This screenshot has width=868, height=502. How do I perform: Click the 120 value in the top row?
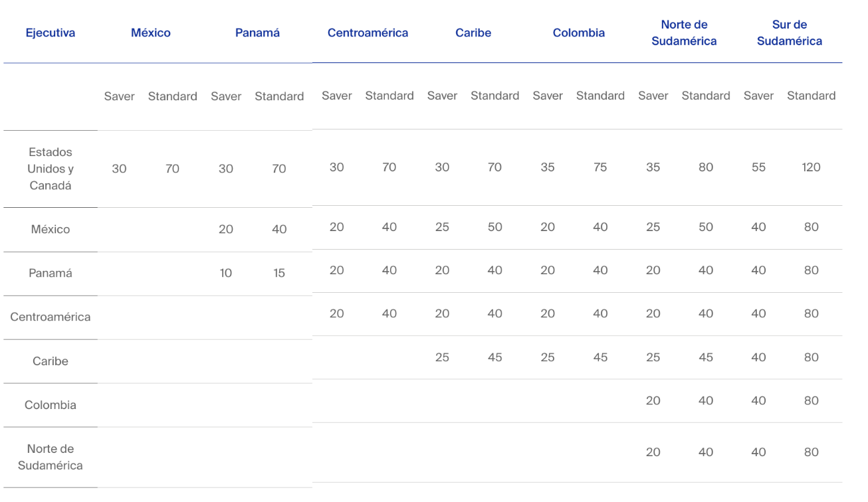click(811, 167)
